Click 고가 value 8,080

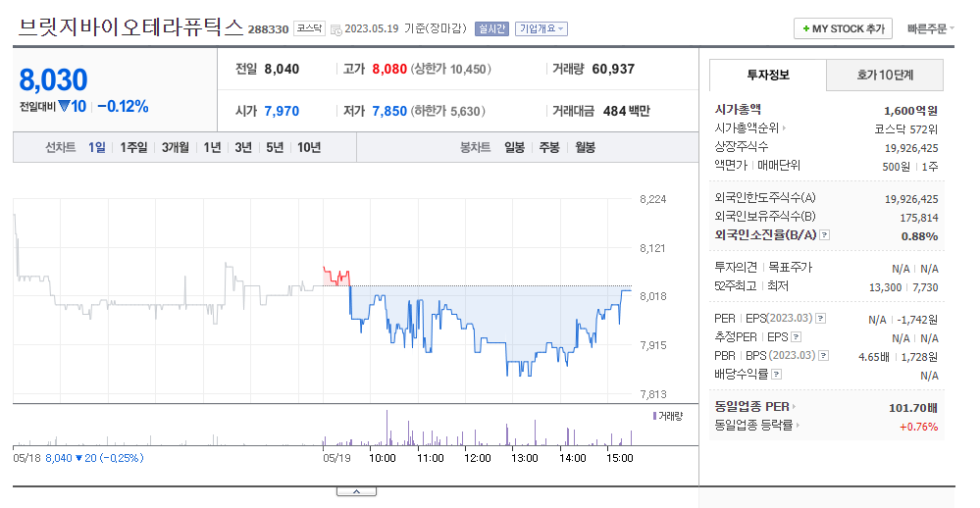tap(389, 69)
